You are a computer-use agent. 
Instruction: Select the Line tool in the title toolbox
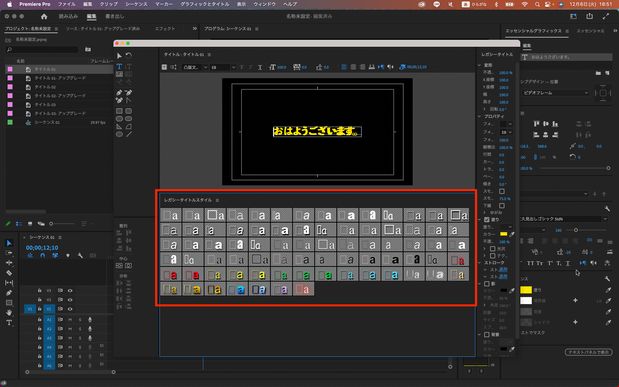click(x=129, y=134)
